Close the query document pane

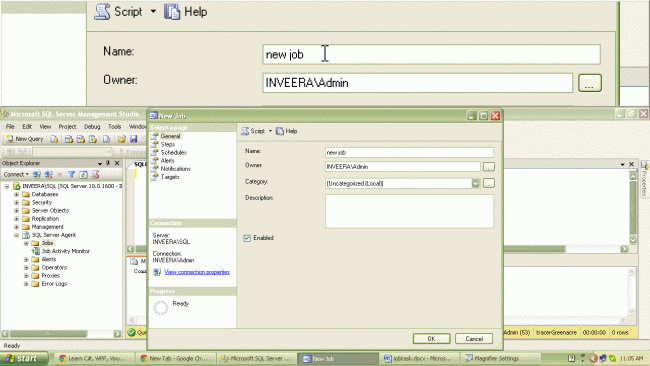pyautogui.click(x=631, y=164)
